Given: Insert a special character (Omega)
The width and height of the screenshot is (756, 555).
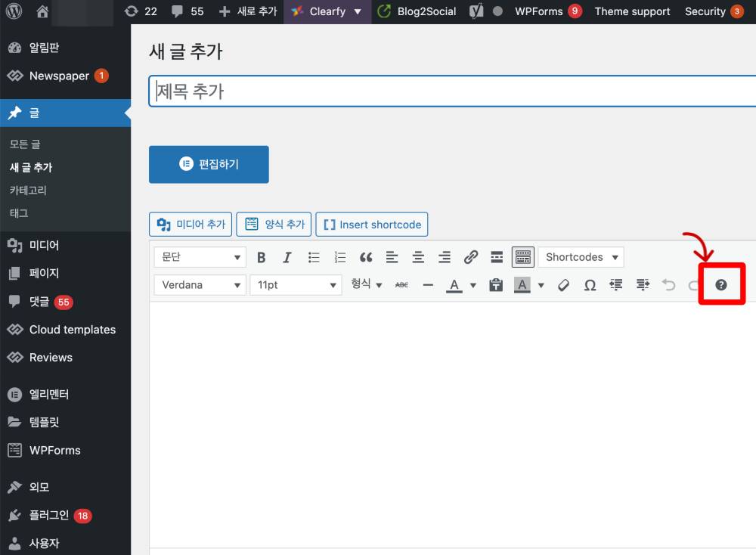Looking at the screenshot, I should (590, 285).
